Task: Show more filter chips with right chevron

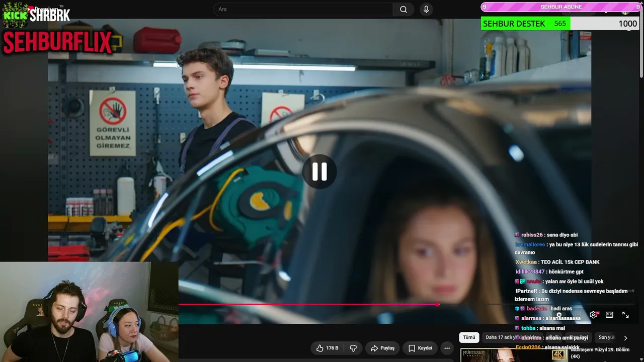Action: (x=625, y=338)
